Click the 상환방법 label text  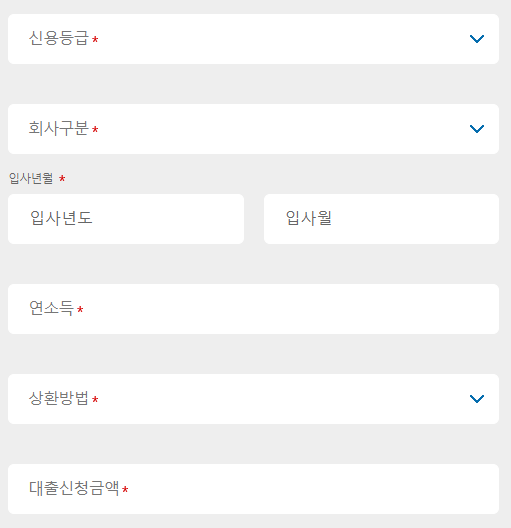[x=59, y=398]
